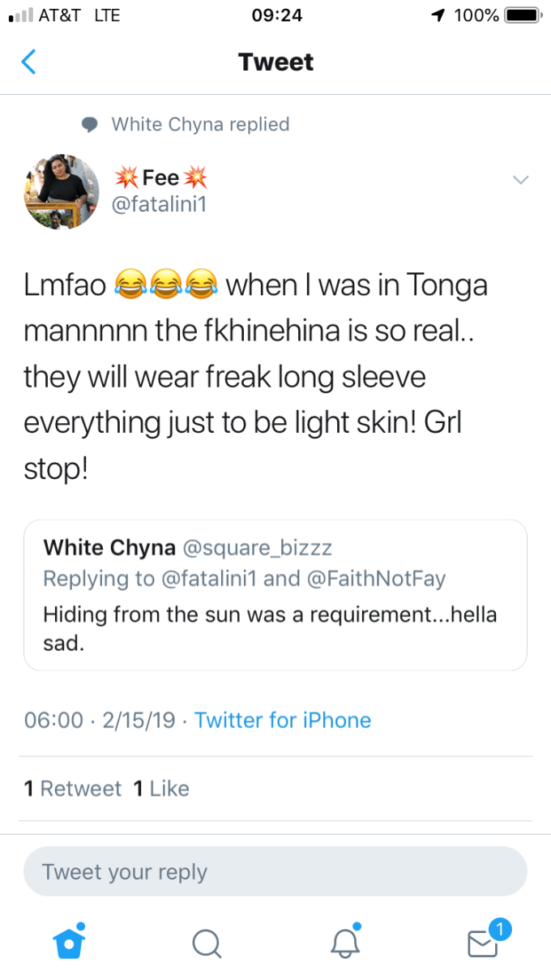
Task: Tap the Fee display name
Action: point(160,178)
